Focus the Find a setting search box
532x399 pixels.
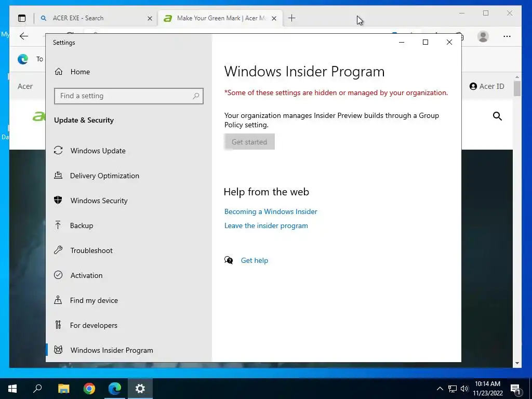click(x=129, y=96)
